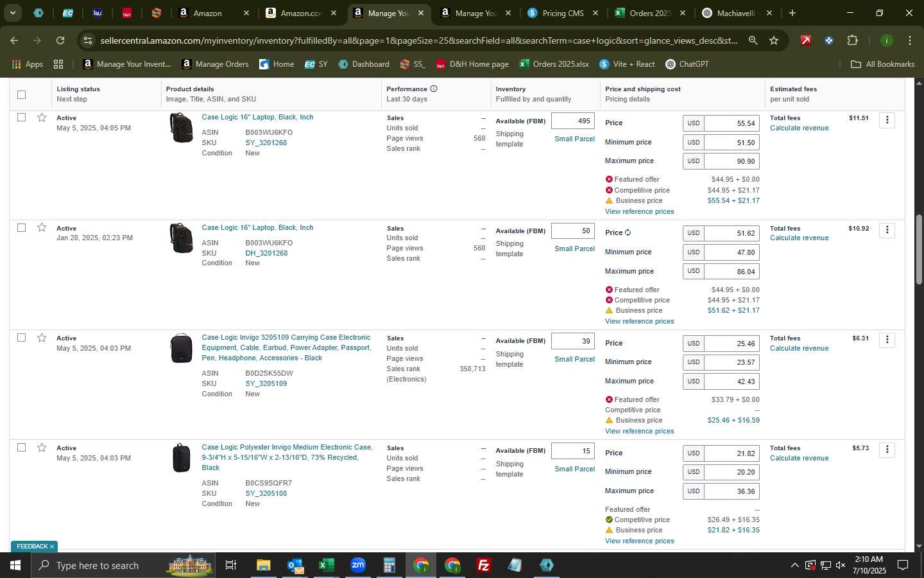Open File Explorer from the taskbar
This screenshot has height=578, width=924.
(x=263, y=565)
